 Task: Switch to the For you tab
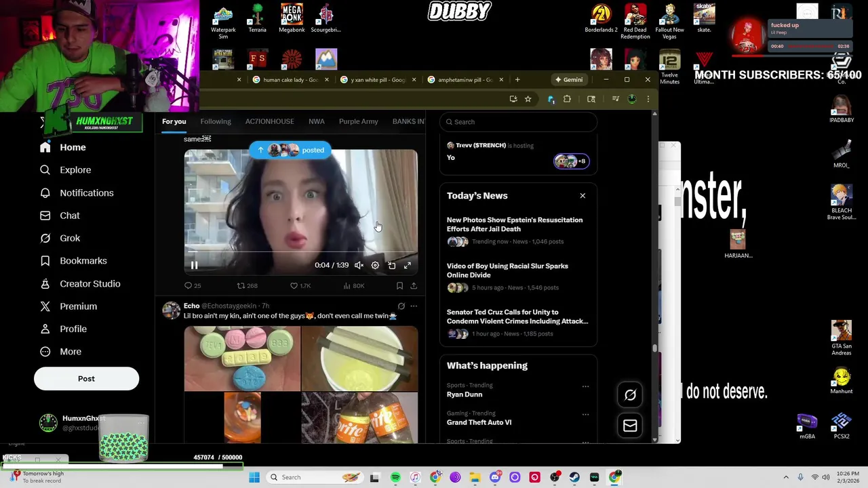coord(174,121)
